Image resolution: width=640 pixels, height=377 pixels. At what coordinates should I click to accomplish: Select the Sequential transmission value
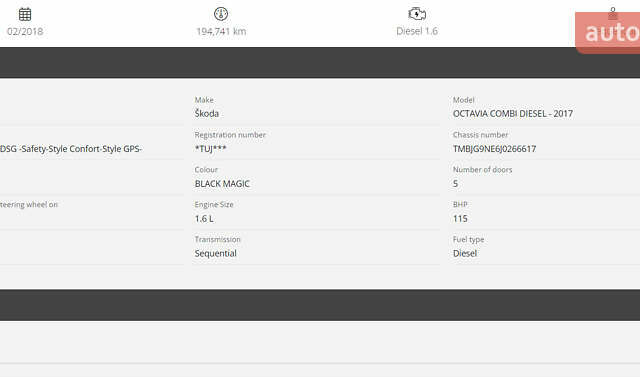pos(216,254)
